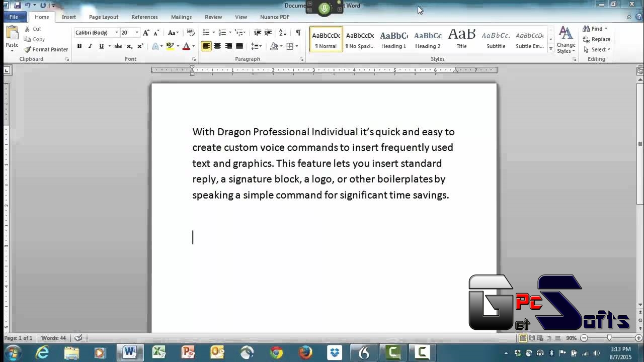
Task: Launch PowerPoint from the taskbar
Action: click(x=188, y=352)
